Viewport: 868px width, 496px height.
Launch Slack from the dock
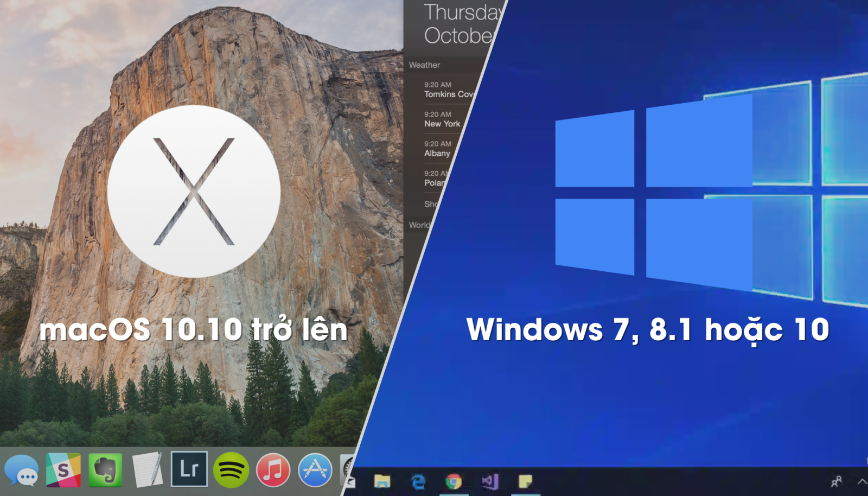click(x=63, y=470)
